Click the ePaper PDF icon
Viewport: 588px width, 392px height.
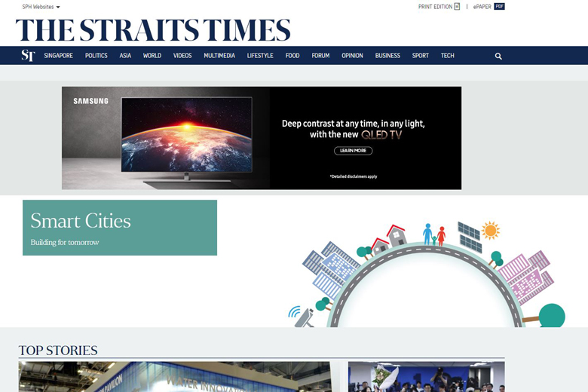pyautogui.click(x=499, y=7)
